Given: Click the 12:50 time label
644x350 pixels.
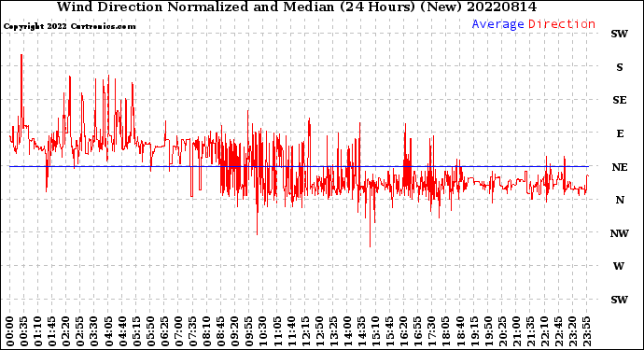Looking at the screenshot, I should [x=319, y=331].
